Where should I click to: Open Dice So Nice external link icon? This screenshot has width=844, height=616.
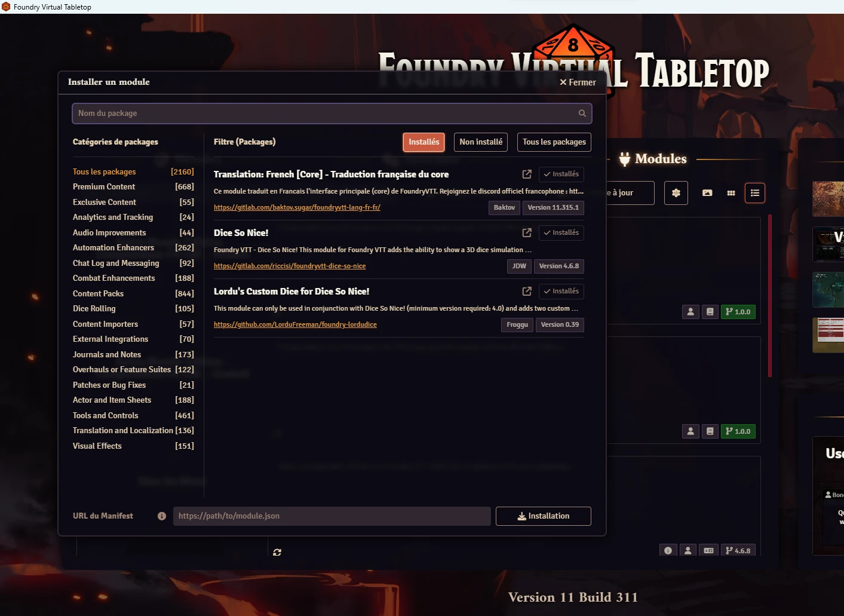[527, 232]
